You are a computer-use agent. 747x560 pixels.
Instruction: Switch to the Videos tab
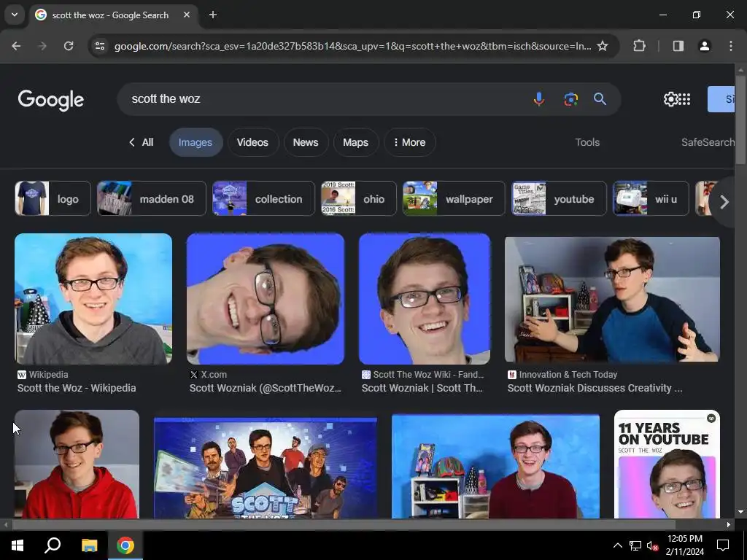pyautogui.click(x=252, y=142)
